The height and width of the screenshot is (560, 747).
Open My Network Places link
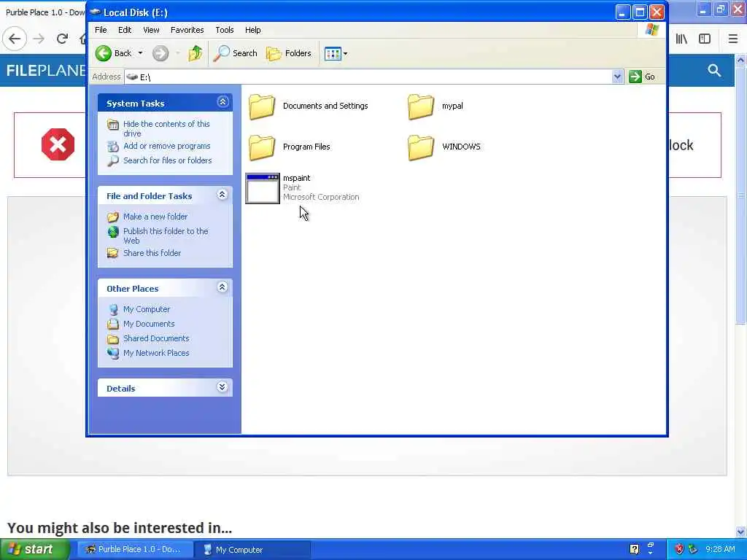tap(156, 354)
